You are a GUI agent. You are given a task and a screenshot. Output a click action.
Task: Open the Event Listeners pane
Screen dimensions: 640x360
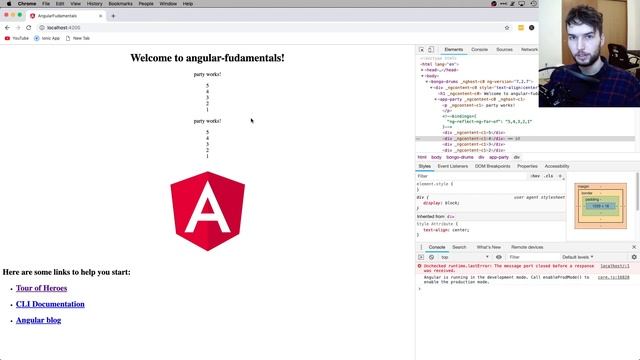pyautogui.click(x=453, y=167)
